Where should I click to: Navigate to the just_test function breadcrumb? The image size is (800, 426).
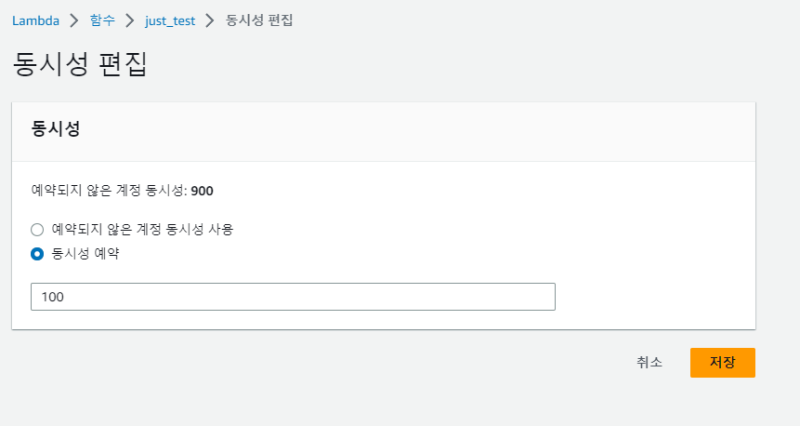pos(169,20)
